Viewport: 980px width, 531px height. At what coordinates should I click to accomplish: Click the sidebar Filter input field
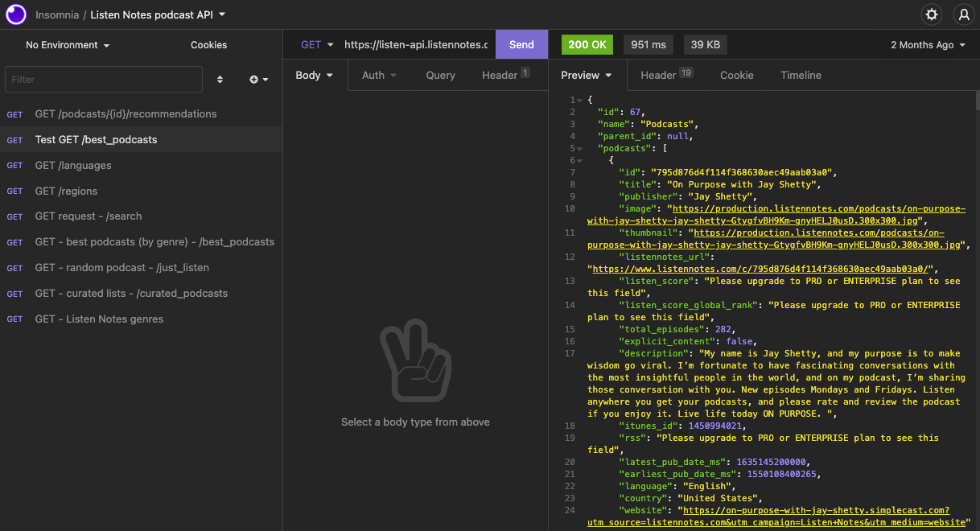click(x=103, y=79)
